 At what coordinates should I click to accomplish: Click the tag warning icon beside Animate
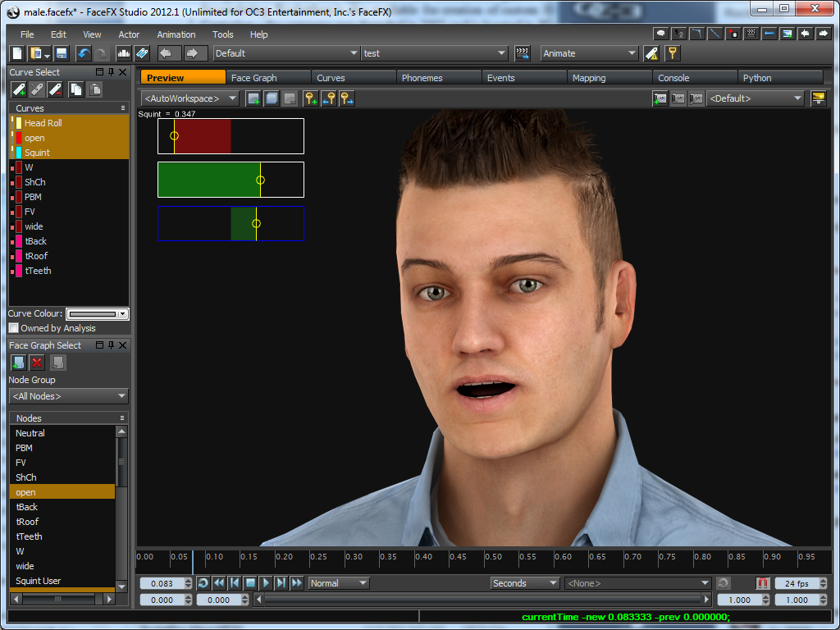click(x=651, y=53)
